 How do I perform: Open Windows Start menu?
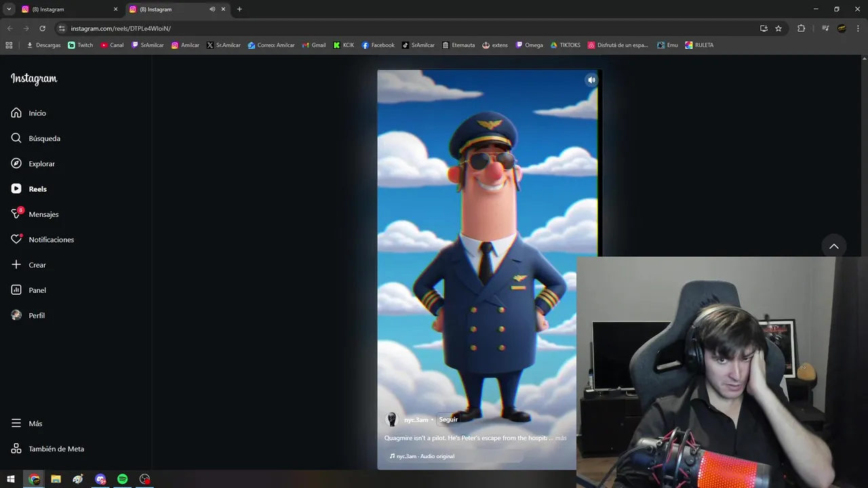point(11,479)
